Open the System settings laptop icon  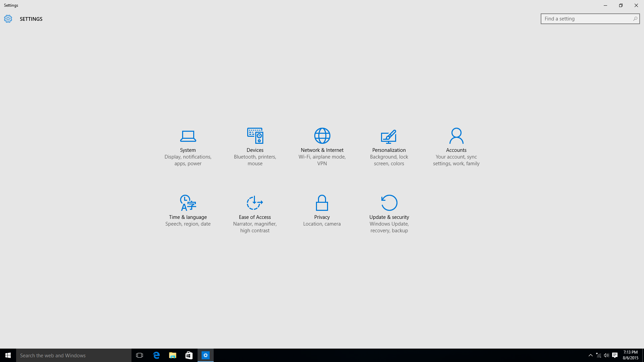pyautogui.click(x=188, y=136)
